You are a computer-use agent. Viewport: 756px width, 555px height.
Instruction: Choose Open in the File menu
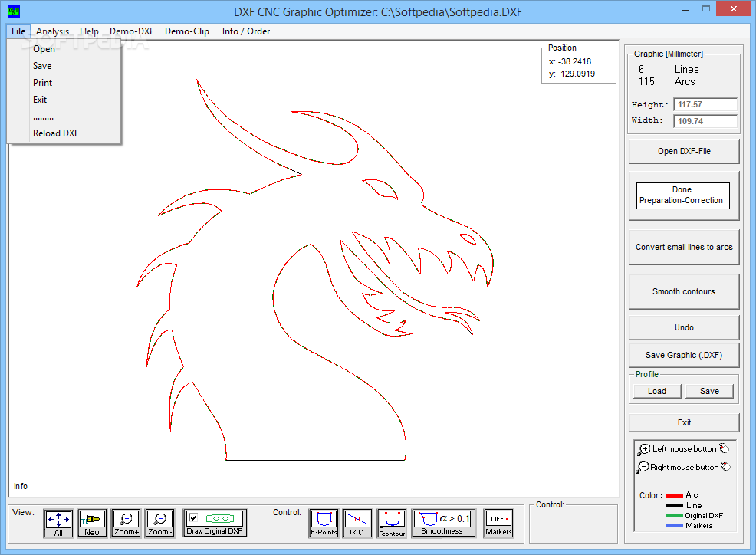point(64,49)
